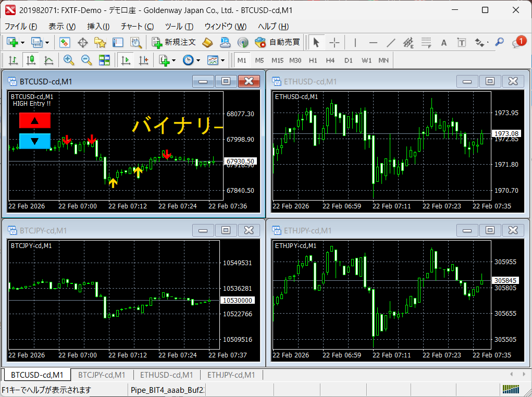
Task: Toggle chart auto scroll
Action: click(126, 60)
